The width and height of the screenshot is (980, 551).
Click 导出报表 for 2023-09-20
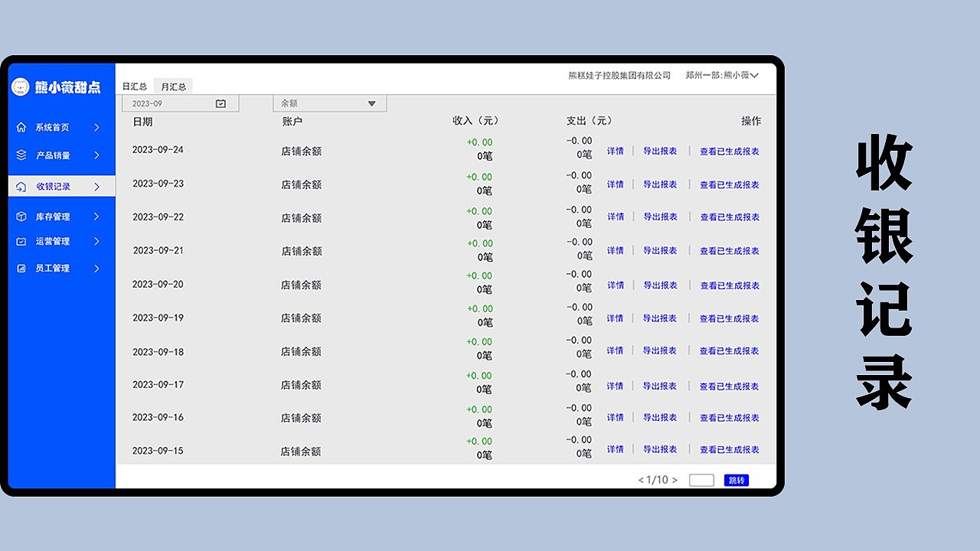[x=660, y=285]
